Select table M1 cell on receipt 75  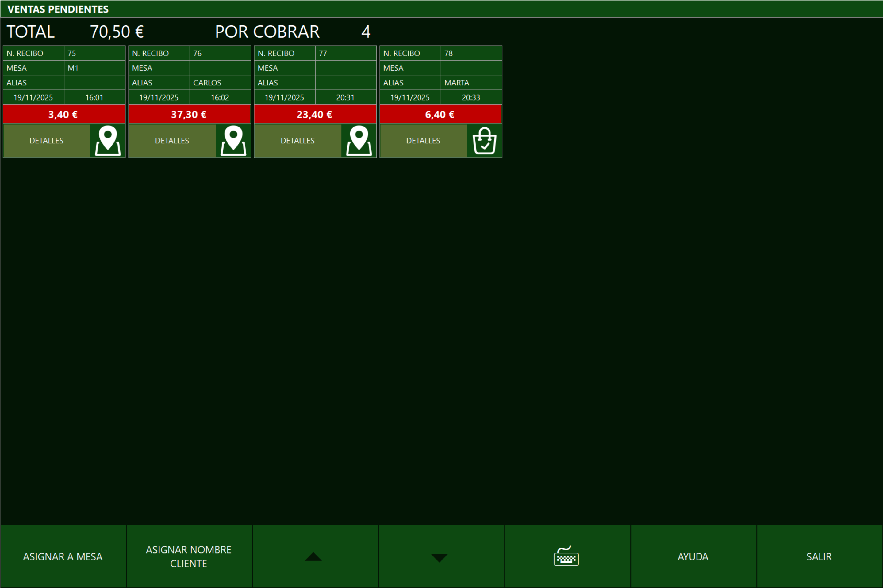pos(94,68)
